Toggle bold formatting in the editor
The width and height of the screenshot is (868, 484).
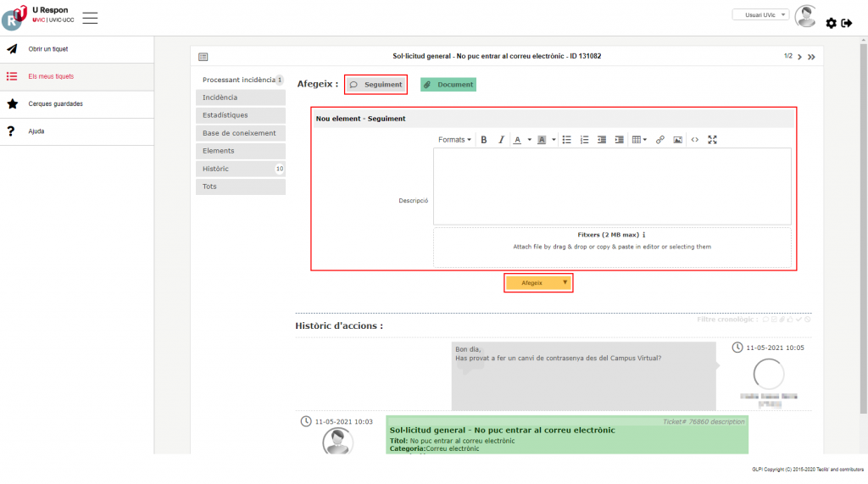tap(484, 140)
